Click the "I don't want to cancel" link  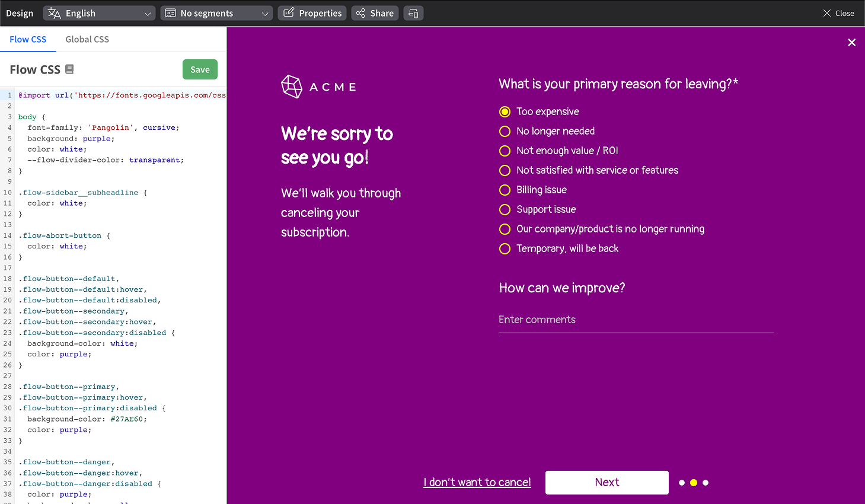point(477,483)
